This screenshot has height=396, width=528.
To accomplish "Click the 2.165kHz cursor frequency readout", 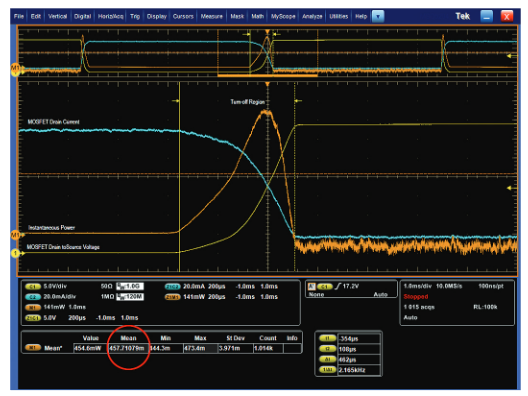I will (359, 370).
